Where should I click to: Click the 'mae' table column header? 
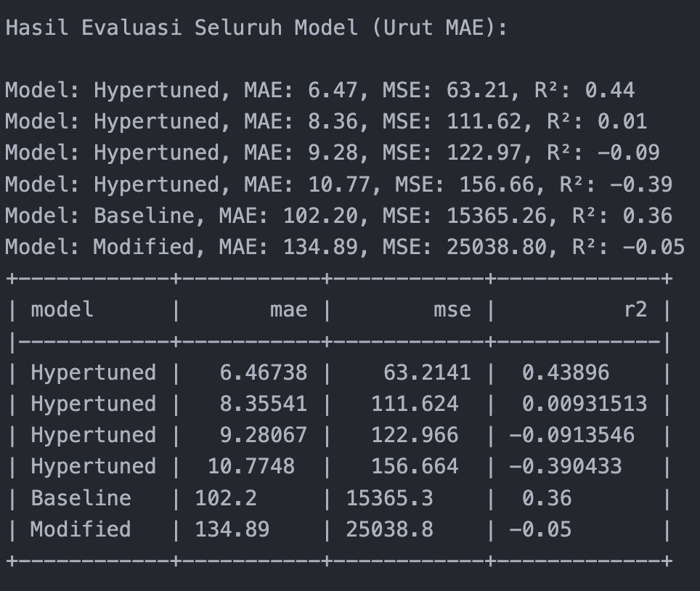[x=288, y=310]
